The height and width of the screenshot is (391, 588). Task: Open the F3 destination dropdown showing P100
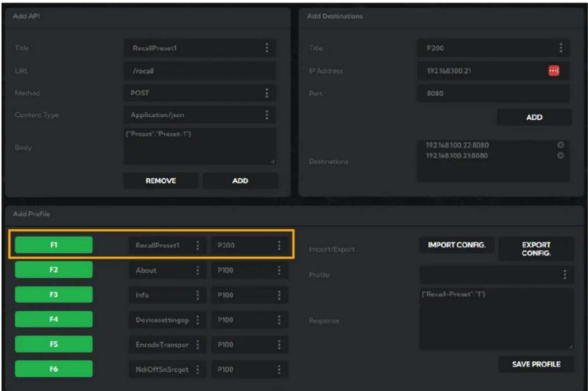coord(250,295)
